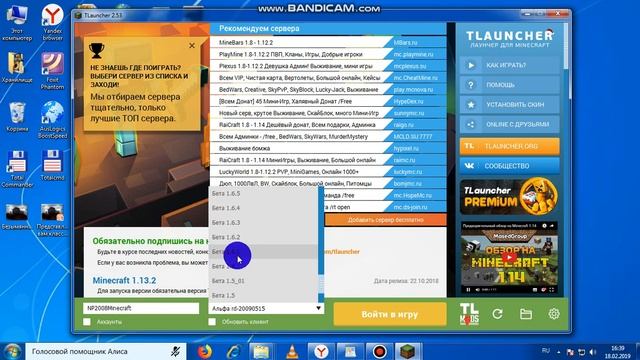Click Установить скин sidebar button
The width and height of the screenshot is (640, 360).
[509, 105]
